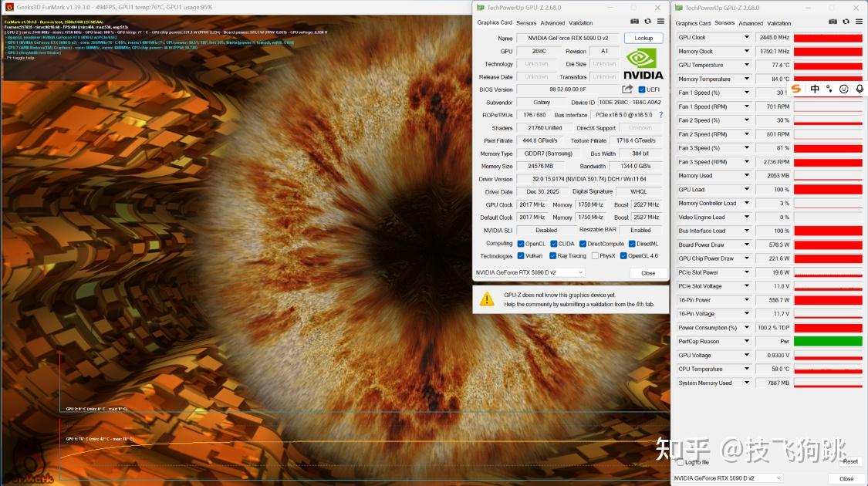The width and height of the screenshot is (868, 486).
Task: Toggle the Ray Tracing checkbox
Action: point(553,256)
